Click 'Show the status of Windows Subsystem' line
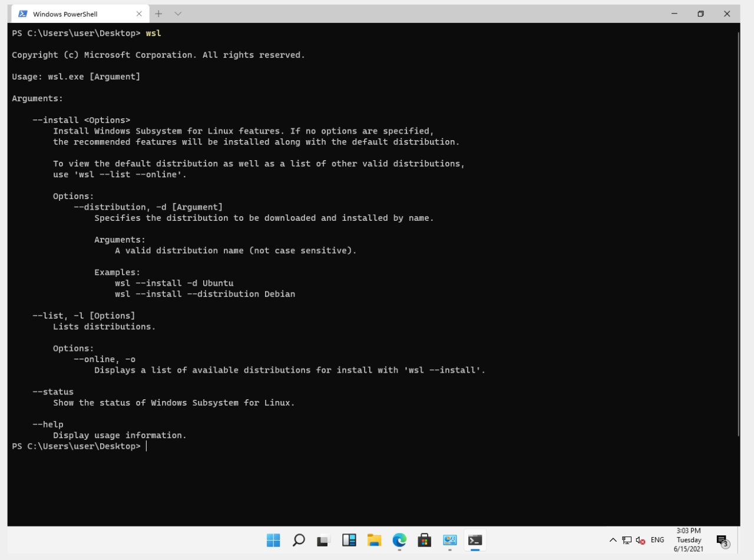The height and width of the screenshot is (560, 754). (x=174, y=403)
